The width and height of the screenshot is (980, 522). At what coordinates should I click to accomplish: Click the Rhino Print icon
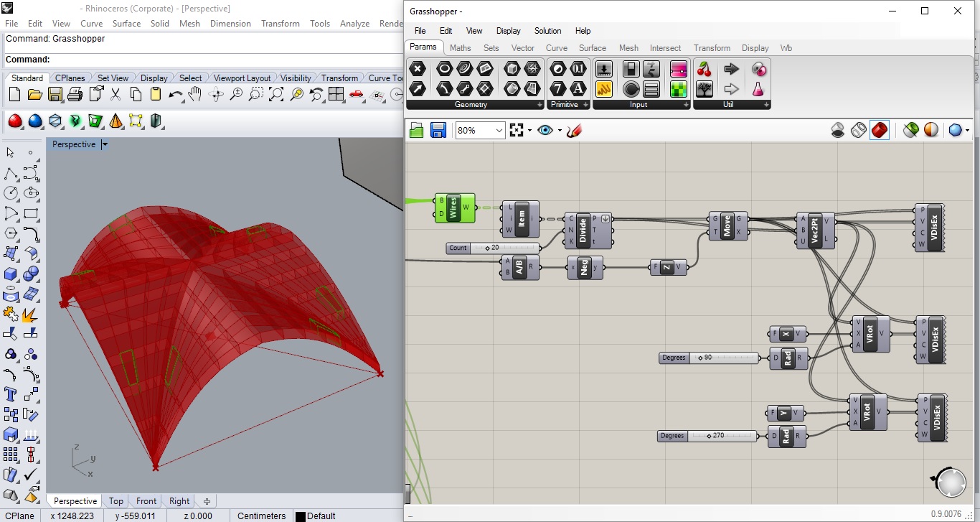[x=75, y=94]
